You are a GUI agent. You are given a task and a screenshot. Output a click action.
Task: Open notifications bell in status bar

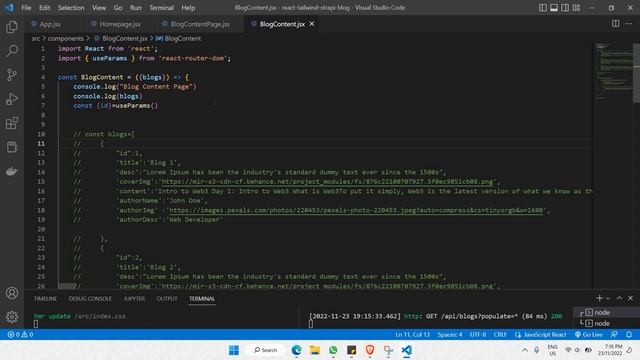(629, 335)
